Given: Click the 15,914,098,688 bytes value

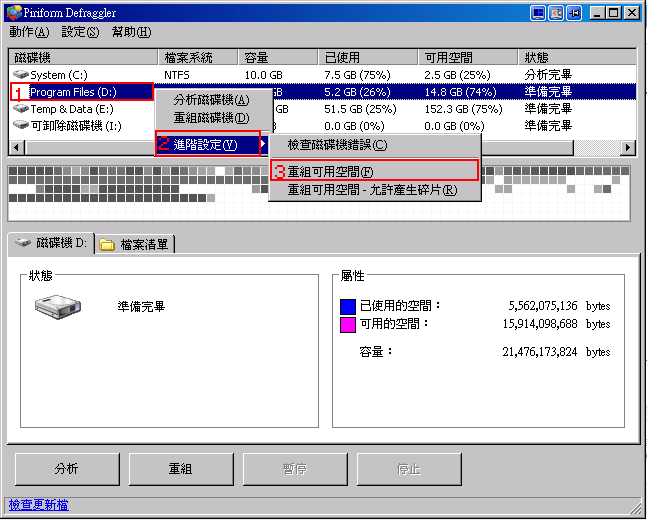Looking at the screenshot, I should pos(540,324).
